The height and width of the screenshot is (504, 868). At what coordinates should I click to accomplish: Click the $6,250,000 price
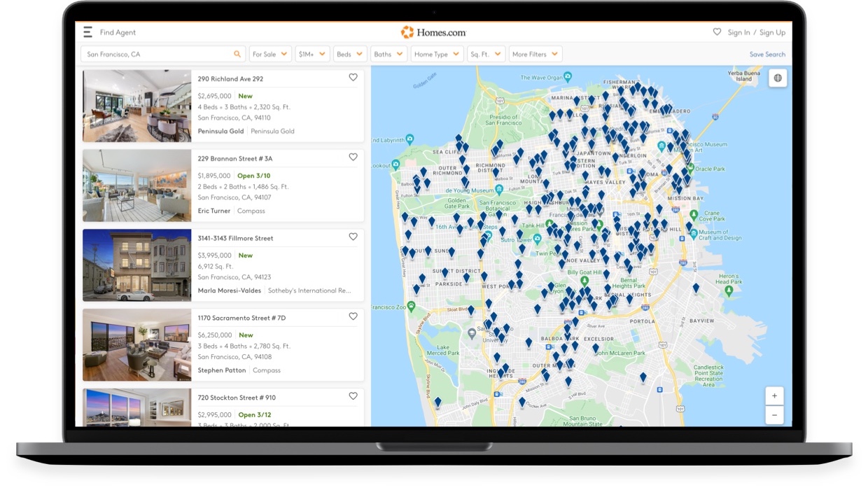[214, 335]
